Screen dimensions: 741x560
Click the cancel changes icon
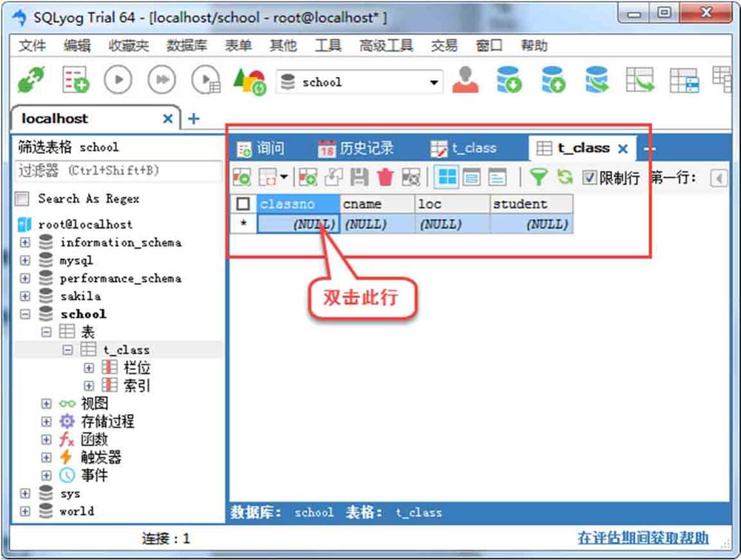pos(411,178)
